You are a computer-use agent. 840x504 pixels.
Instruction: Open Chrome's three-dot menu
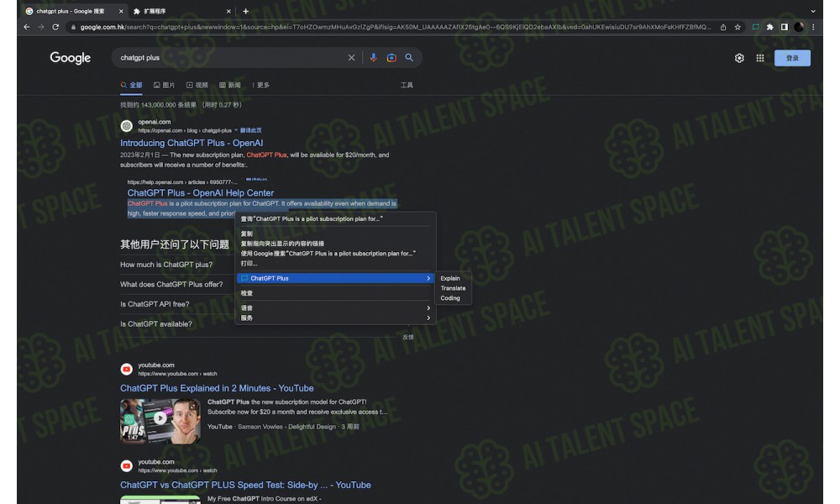click(x=813, y=27)
